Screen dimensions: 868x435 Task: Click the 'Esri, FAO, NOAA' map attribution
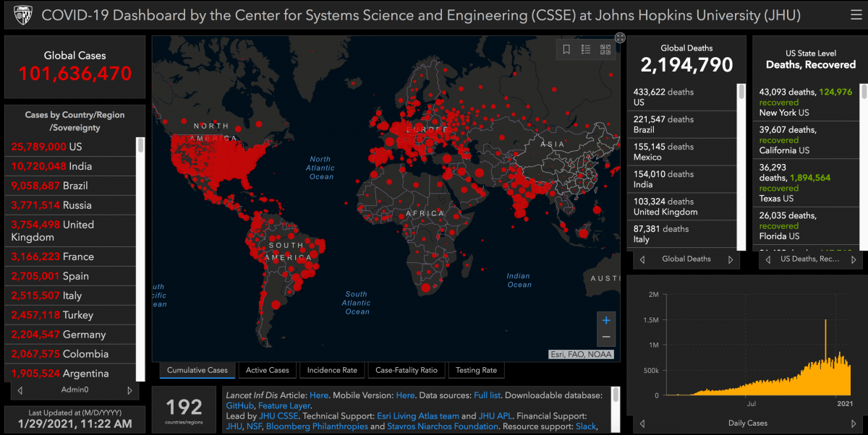[581, 354]
